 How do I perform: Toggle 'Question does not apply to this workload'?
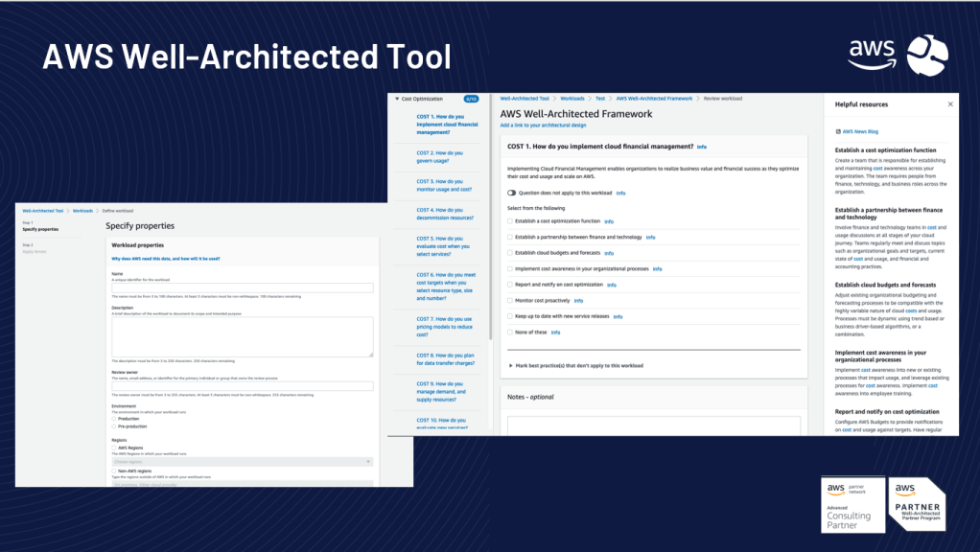click(512, 193)
